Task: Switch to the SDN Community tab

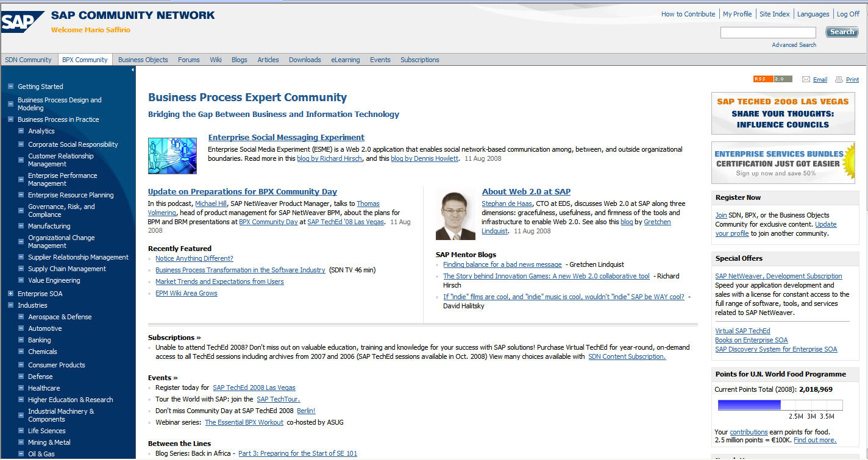Action: (x=29, y=60)
